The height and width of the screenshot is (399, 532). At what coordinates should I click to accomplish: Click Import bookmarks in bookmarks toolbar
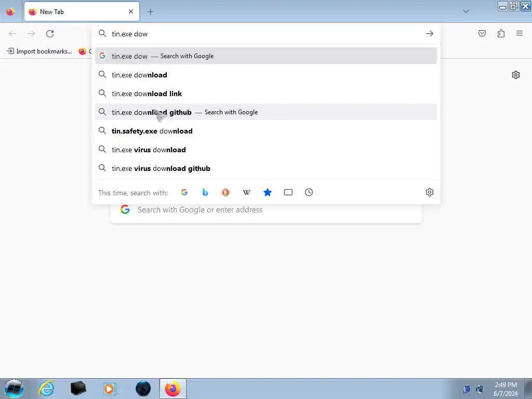coord(39,51)
